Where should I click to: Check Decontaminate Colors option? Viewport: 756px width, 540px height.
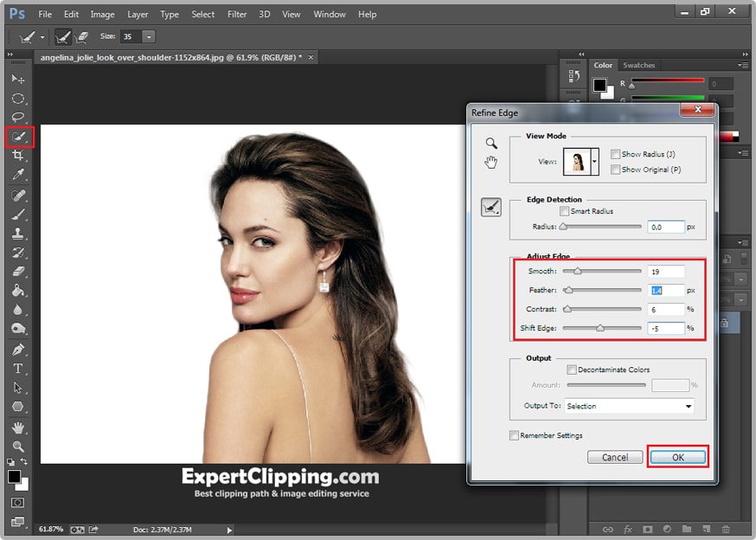tap(572, 369)
